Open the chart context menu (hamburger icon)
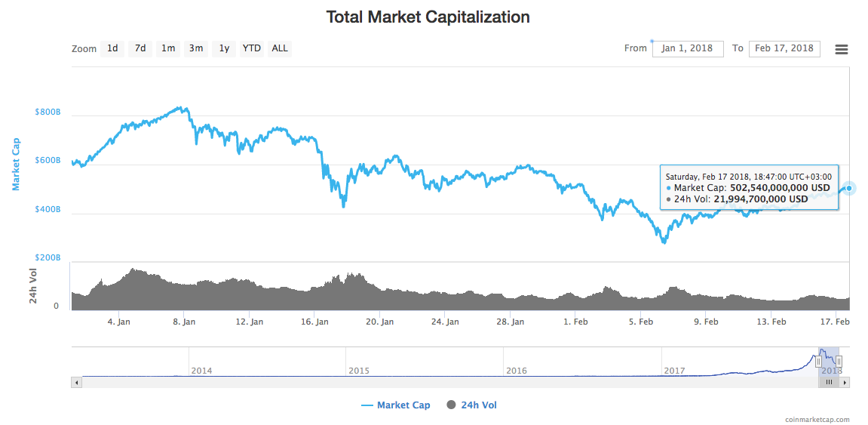868x425 pixels. [842, 49]
